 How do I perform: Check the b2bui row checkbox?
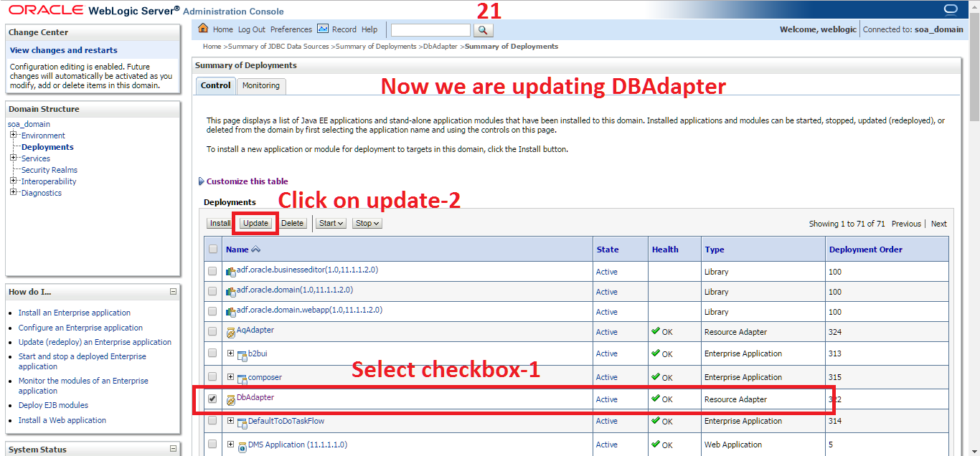point(212,353)
